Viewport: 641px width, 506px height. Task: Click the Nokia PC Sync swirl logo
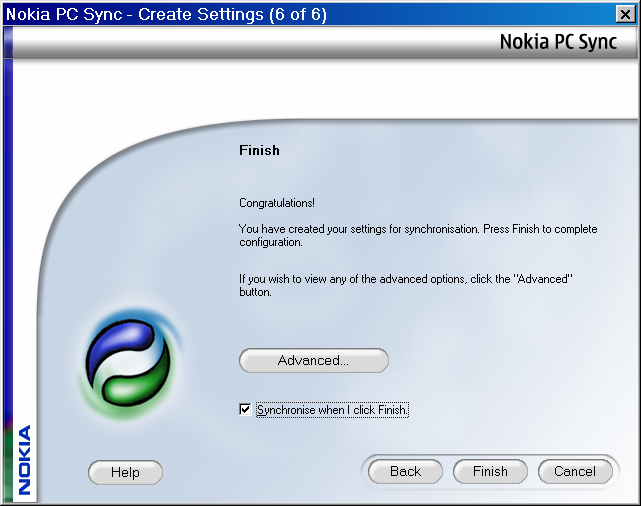(129, 364)
